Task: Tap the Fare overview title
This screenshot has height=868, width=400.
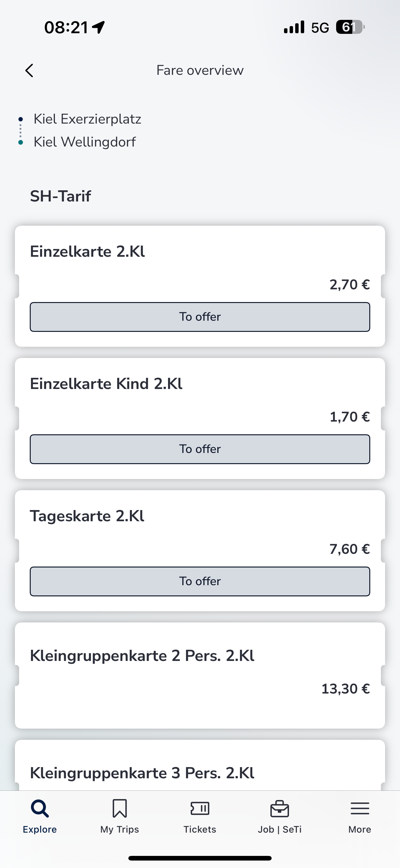Action: coord(200,70)
